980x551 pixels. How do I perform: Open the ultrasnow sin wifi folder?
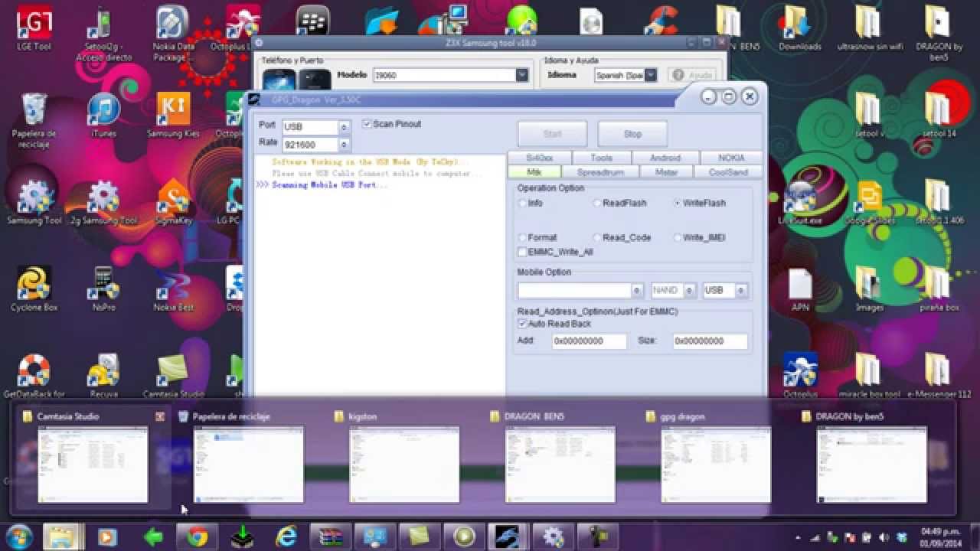click(x=870, y=28)
